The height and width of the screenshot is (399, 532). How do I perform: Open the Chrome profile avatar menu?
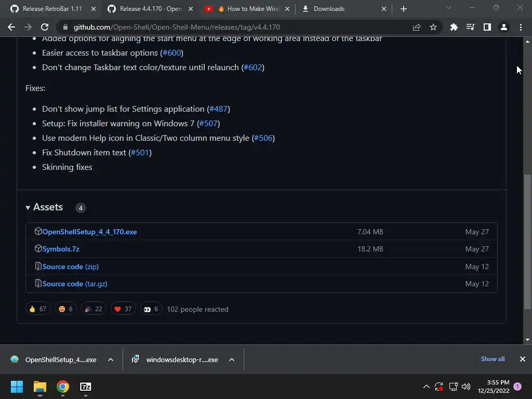[504, 27]
